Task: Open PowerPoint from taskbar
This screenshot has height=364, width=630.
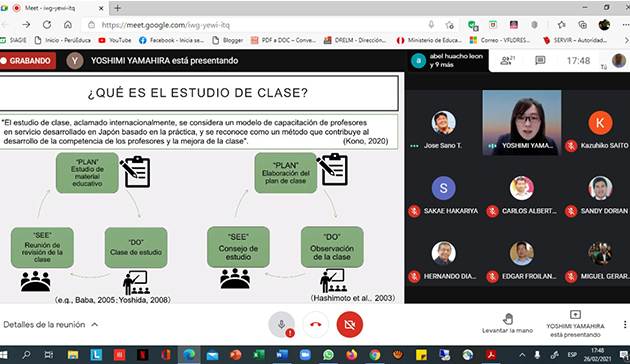Action: click(235, 355)
